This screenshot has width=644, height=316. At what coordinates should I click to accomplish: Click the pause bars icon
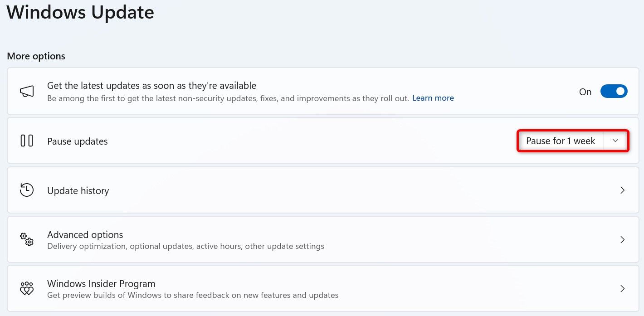click(x=27, y=141)
